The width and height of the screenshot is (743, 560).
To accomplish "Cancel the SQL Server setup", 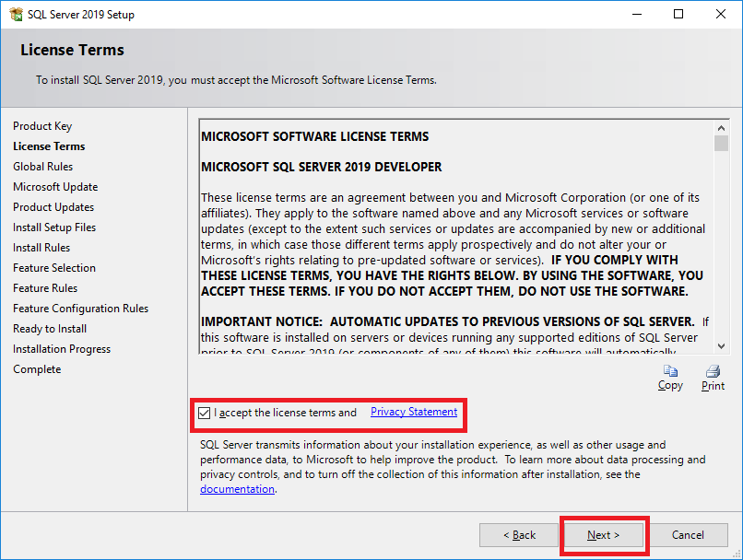I will click(x=688, y=535).
